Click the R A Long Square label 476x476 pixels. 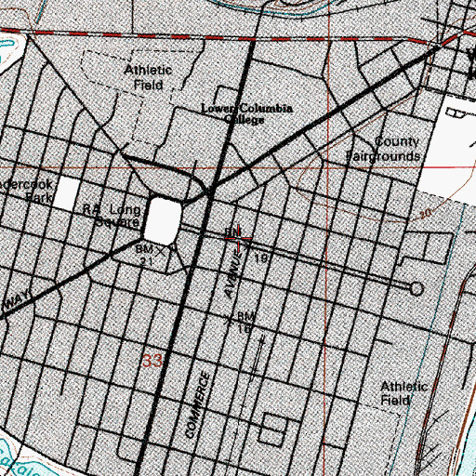click(x=112, y=216)
